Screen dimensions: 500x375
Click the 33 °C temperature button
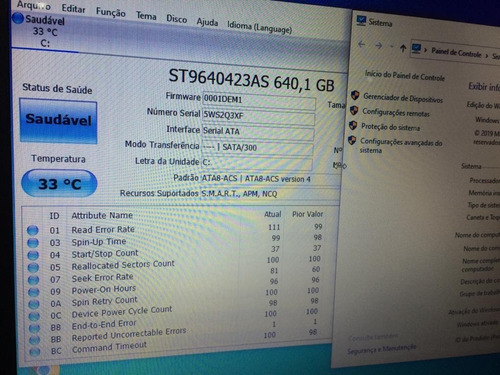pyautogui.click(x=59, y=184)
